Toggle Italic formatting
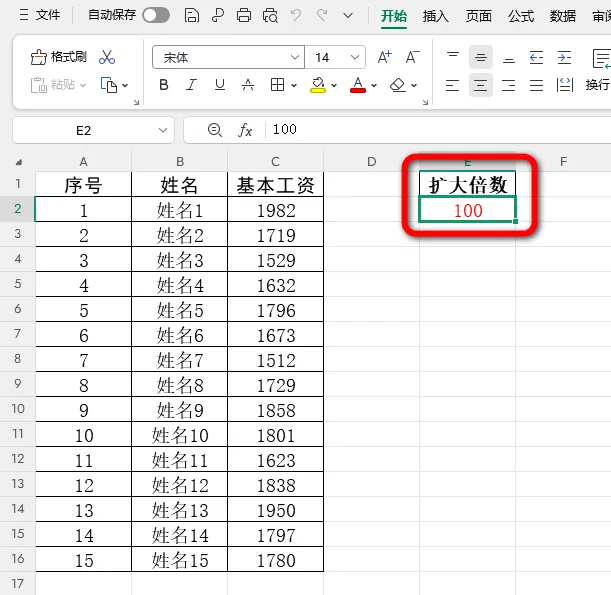 pos(191,85)
